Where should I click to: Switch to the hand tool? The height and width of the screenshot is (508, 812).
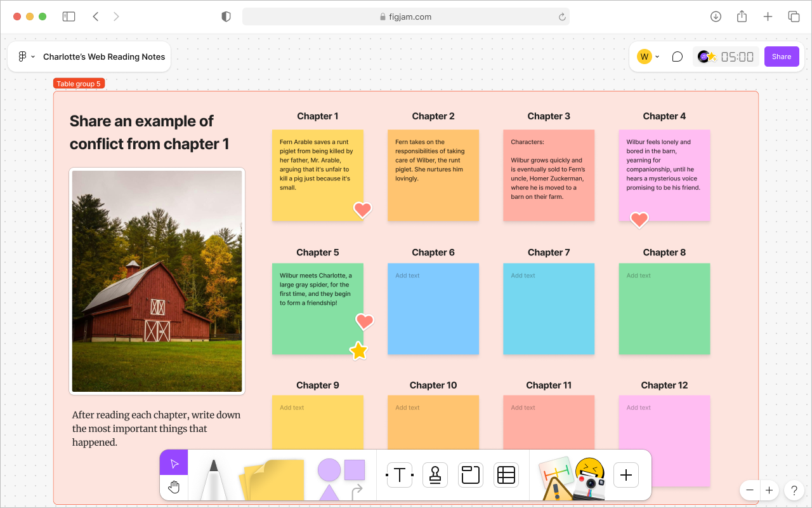[173, 487]
